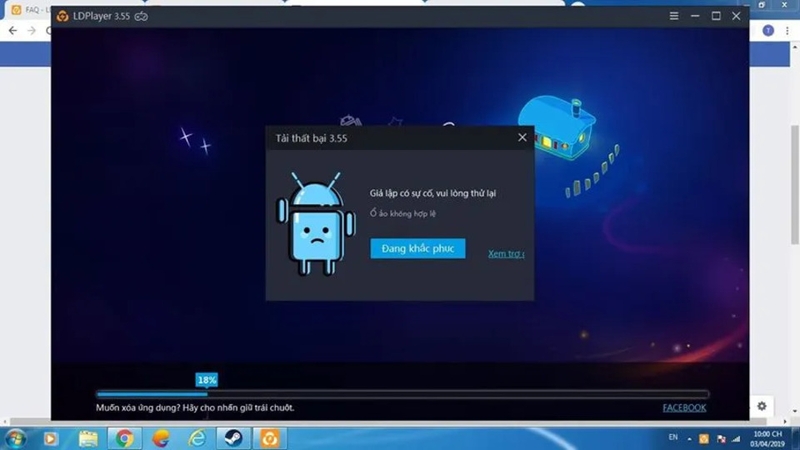Open the 'Xem trợ' help link
The height and width of the screenshot is (450, 800).
(506, 254)
